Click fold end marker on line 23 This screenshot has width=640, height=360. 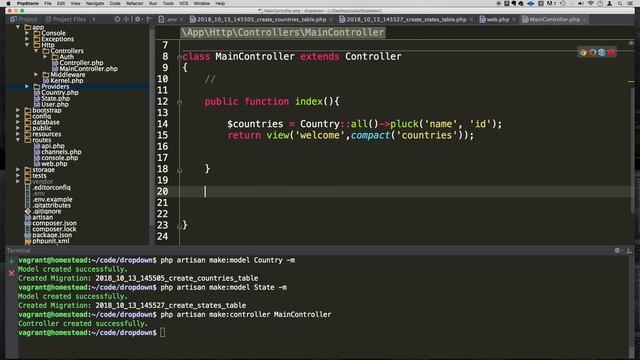tap(179, 226)
